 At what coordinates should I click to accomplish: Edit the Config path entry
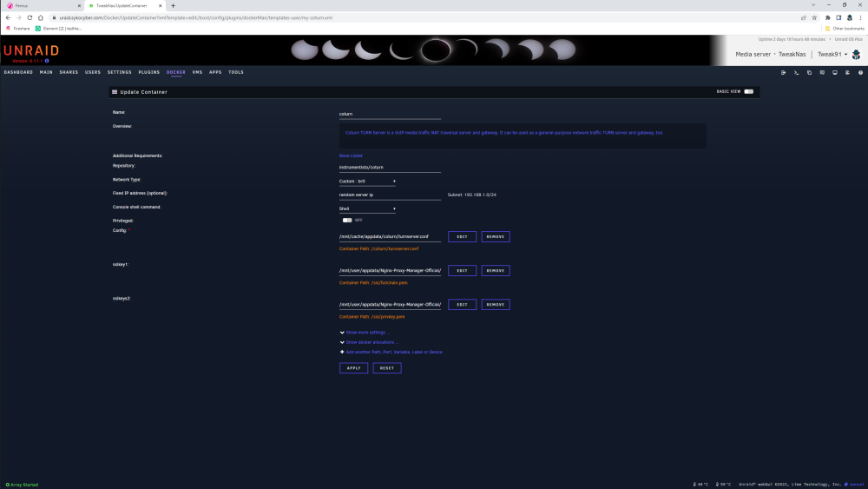pos(463,236)
